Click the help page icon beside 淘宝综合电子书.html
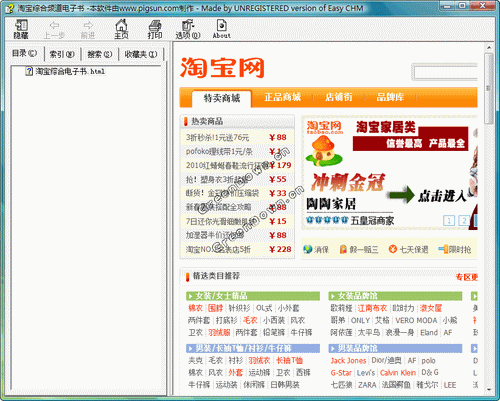Image resolution: width=500 pixels, height=401 pixels. (29, 71)
